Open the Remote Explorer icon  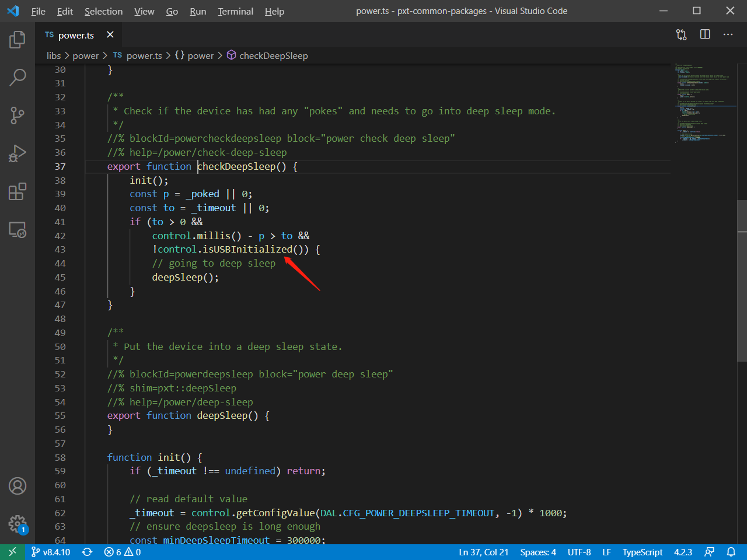click(17, 230)
